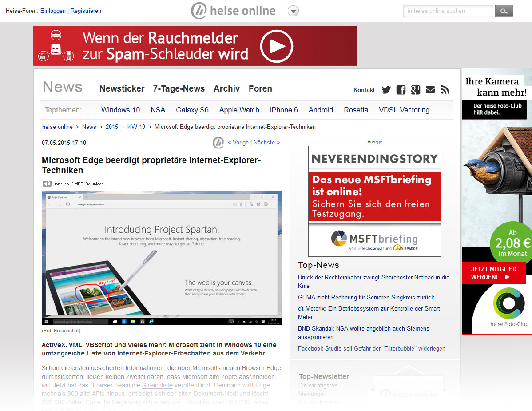Viewport: 532px width, 411px height.
Task: Open BND-Skandal NSA Siemens article
Action: point(363,333)
